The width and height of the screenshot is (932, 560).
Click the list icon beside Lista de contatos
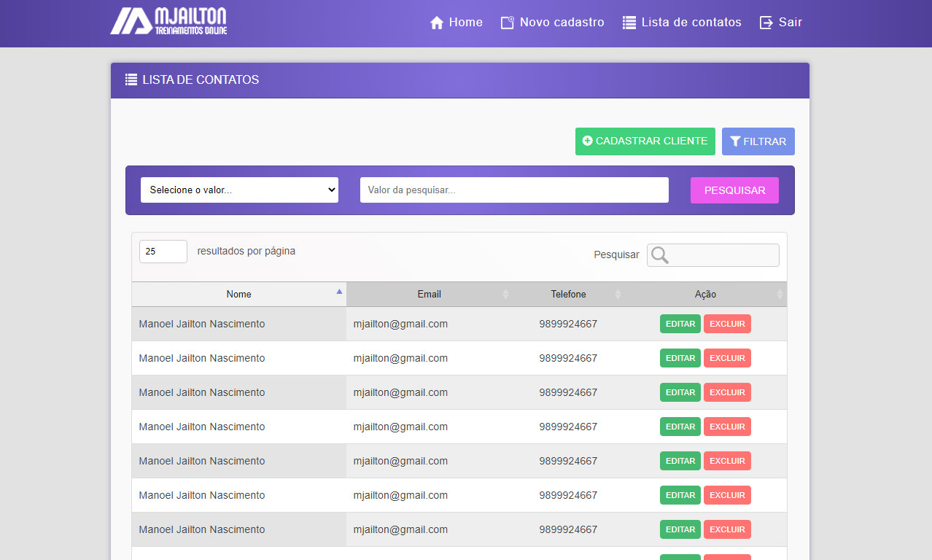pyautogui.click(x=629, y=23)
